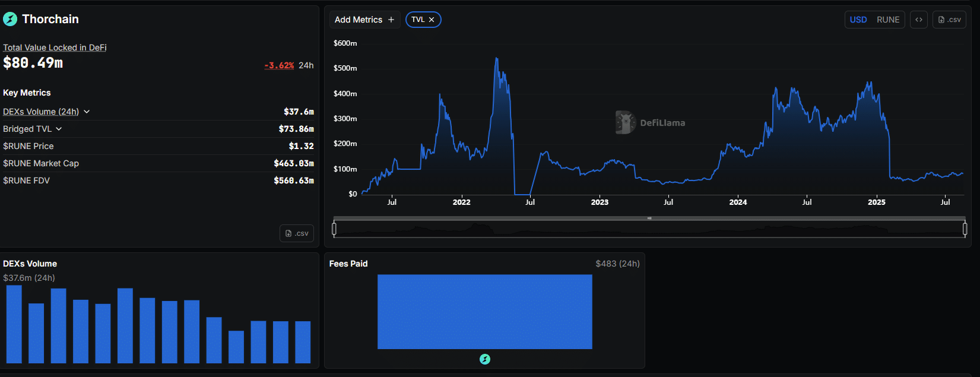Click the Thorchain icon under Fees Paid

tap(485, 359)
